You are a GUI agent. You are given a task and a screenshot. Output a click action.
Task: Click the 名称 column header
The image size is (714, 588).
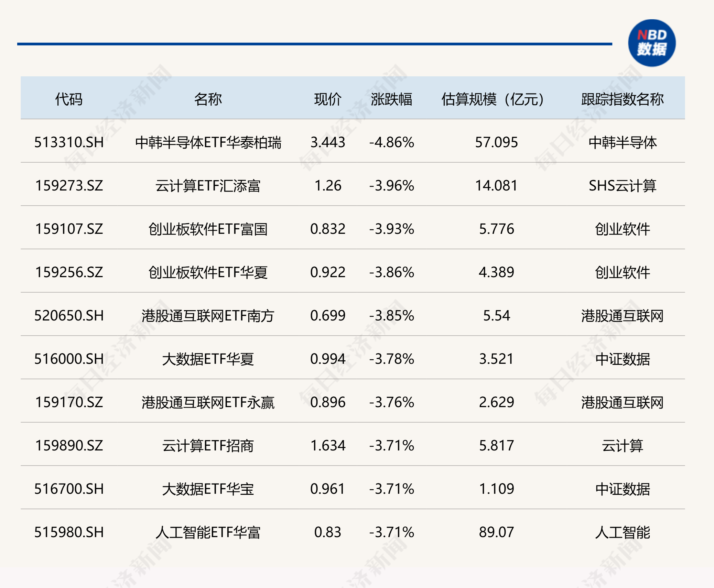point(208,99)
